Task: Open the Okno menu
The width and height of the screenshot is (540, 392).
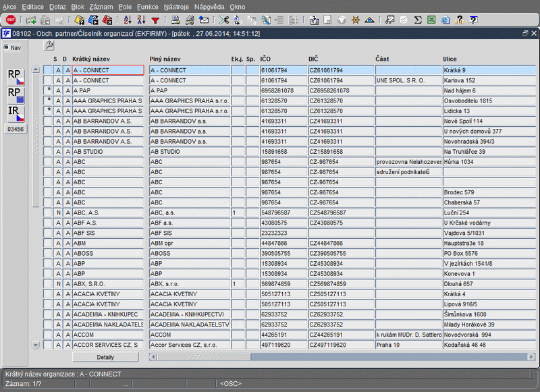Action: tap(238, 7)
